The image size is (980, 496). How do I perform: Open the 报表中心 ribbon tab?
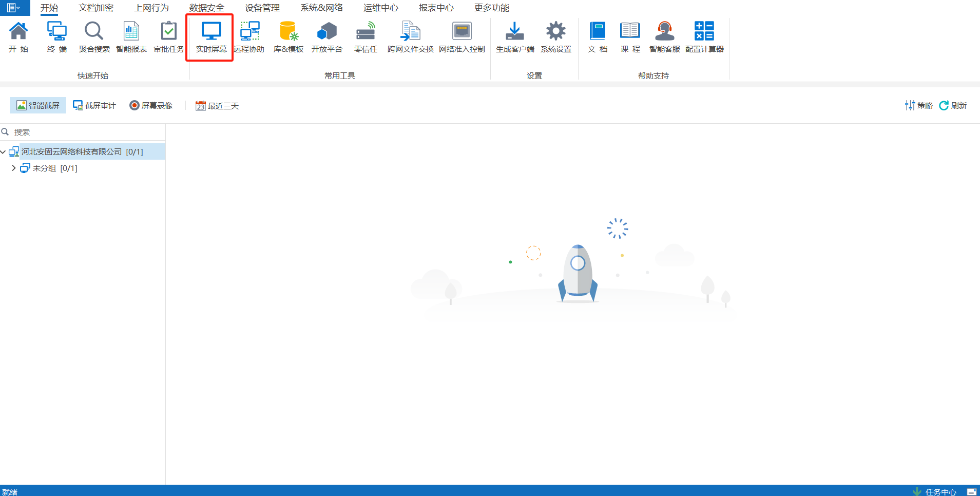(436, 8)
